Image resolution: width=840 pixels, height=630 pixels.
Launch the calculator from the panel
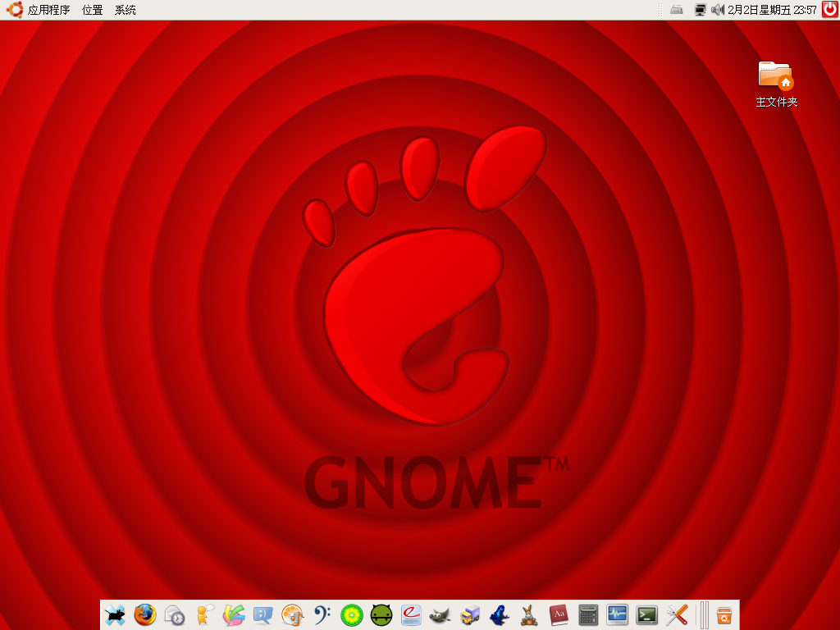coord(588,615)
